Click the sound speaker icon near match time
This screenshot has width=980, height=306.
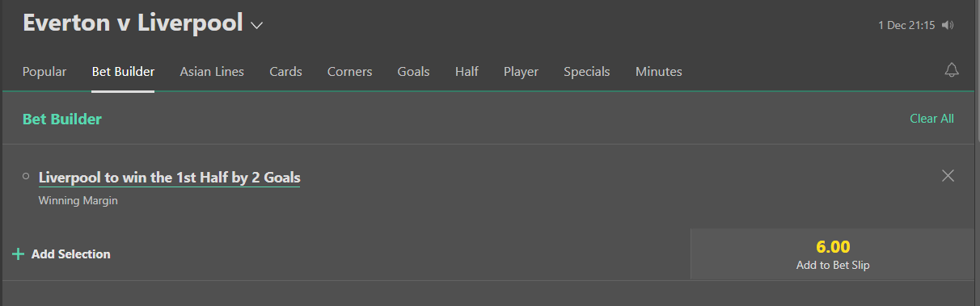(948, 25)
